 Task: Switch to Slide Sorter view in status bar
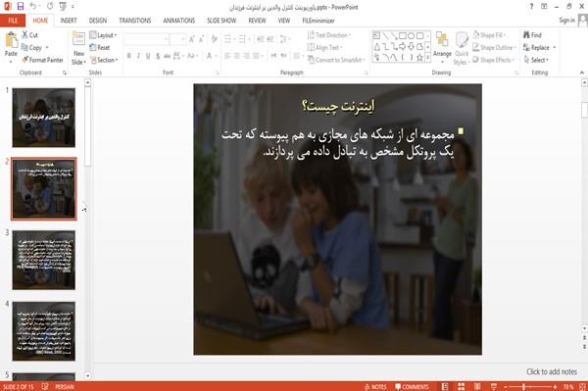[x=461, y=386]
